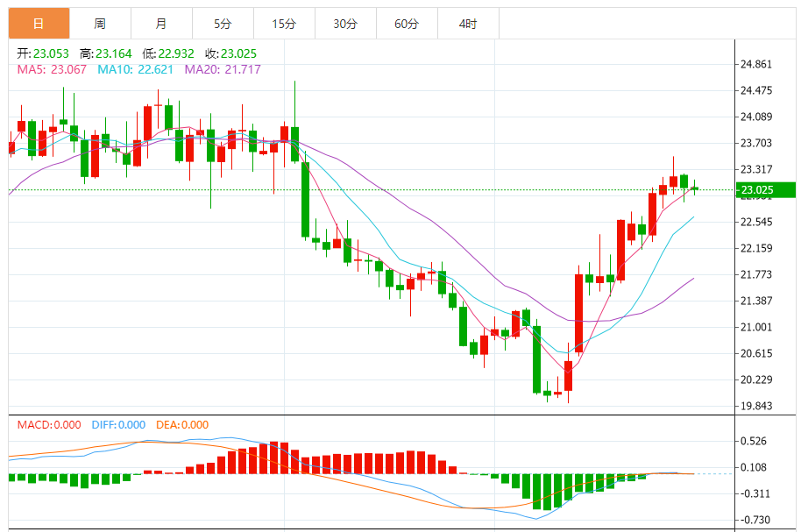
Task: Click the 20.229 price axis label
Action: tap(756, 379)
